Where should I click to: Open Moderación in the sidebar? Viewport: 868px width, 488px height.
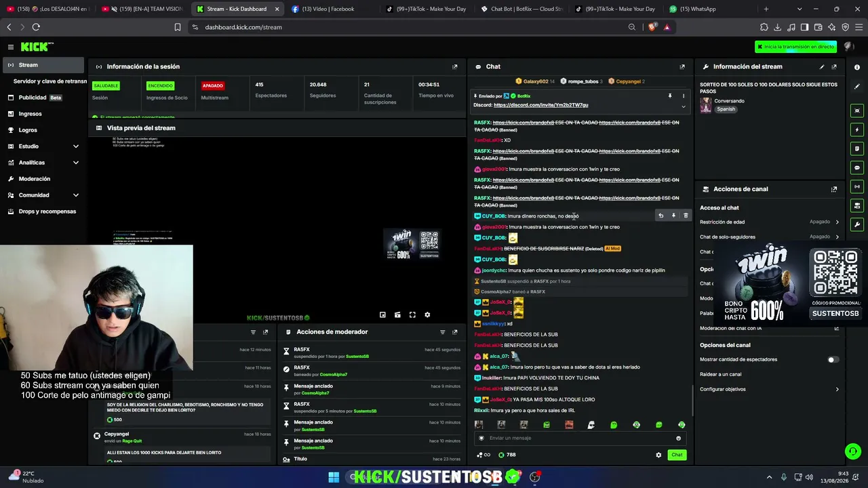coord(44,179)
